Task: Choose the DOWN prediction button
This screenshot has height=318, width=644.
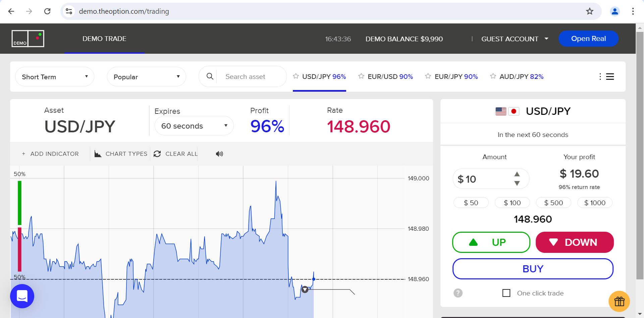Action: tap(575, 242)
